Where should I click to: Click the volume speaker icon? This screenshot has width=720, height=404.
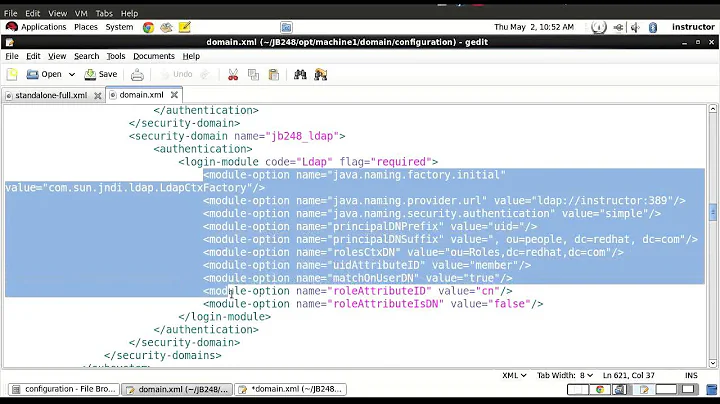pos(636,28)
